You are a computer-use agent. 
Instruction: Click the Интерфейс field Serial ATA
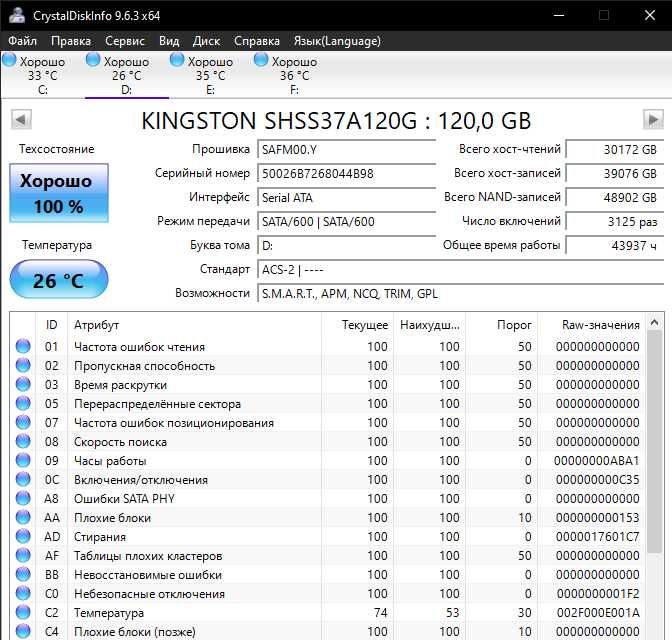(346, 198)
